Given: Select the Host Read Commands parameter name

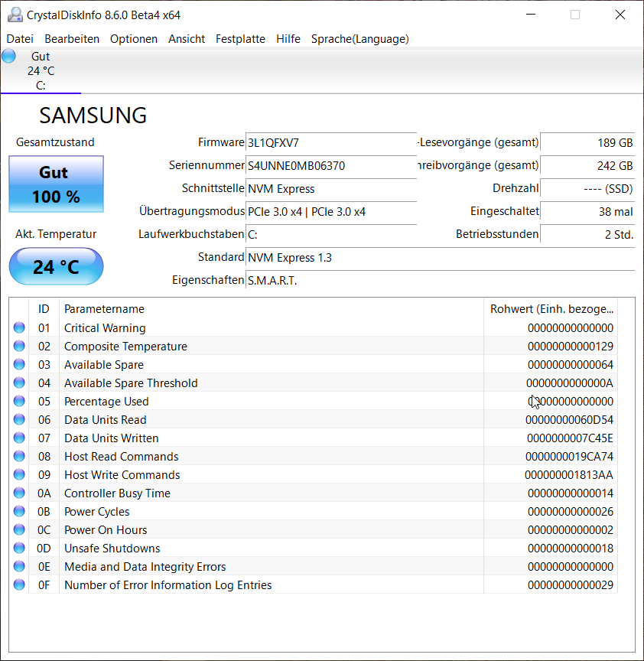Looking at the screenshot, I should [x=122, y=457].
